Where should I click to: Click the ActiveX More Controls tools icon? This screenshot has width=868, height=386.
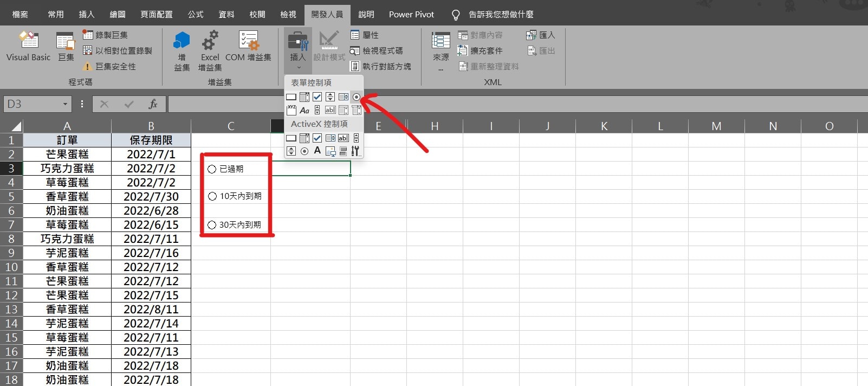[355, 151]
